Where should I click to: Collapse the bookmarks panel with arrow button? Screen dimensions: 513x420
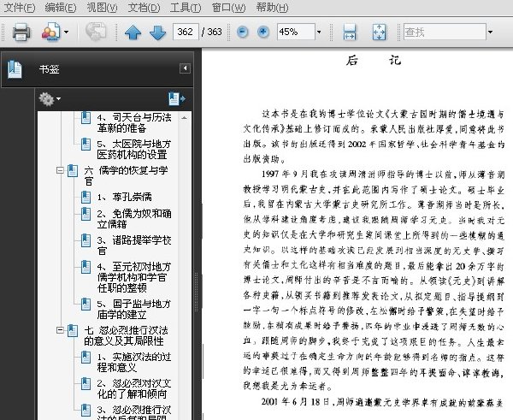185,68
